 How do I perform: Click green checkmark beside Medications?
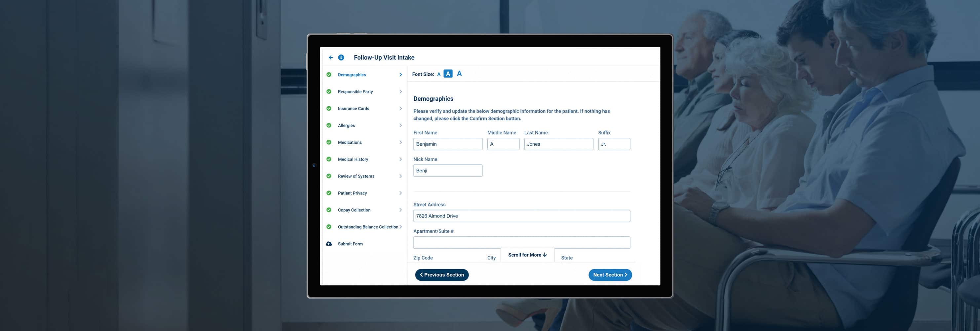pyautogui.click(x=329, y=142)
